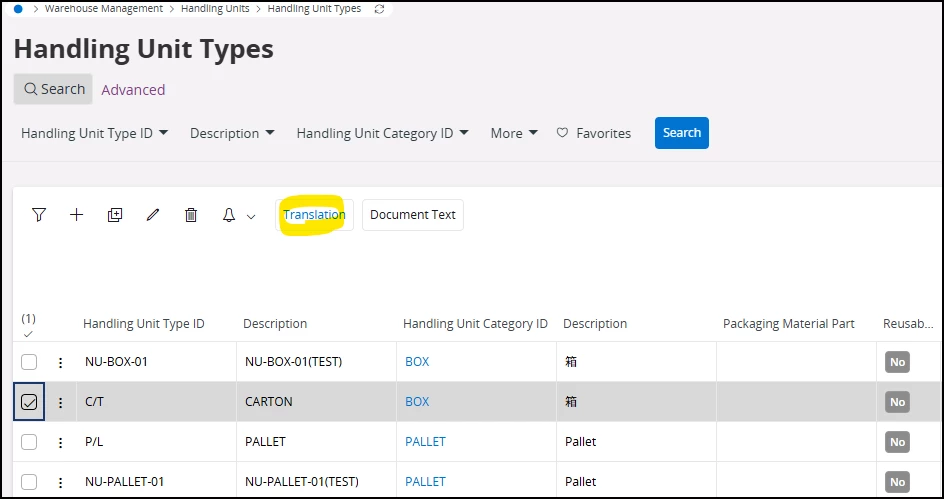Screen dimensions: 944x499
Task: Open three-dot menu for NU-BOX-01 row
Action: pos(60,362)
